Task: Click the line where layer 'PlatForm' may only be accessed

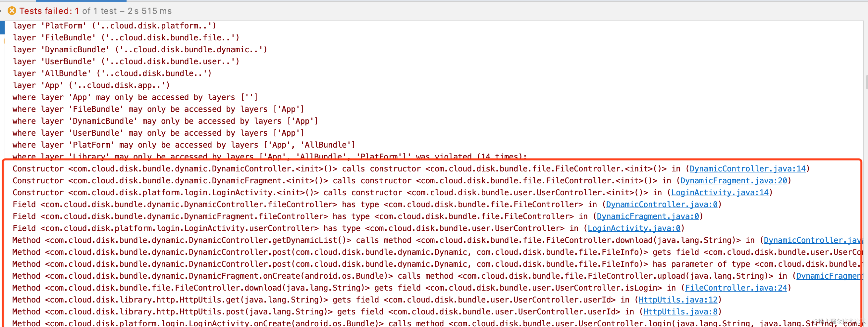Action: point(184,145)
